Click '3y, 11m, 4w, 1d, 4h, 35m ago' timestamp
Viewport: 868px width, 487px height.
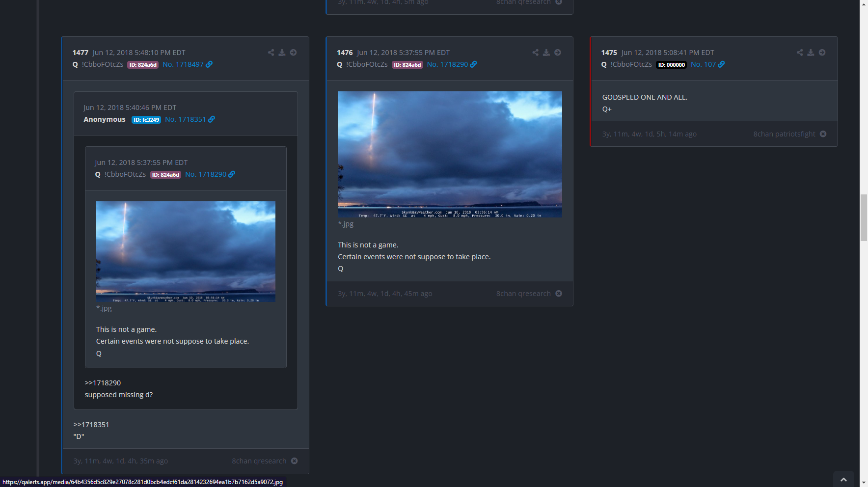click(x=121, y=461)
